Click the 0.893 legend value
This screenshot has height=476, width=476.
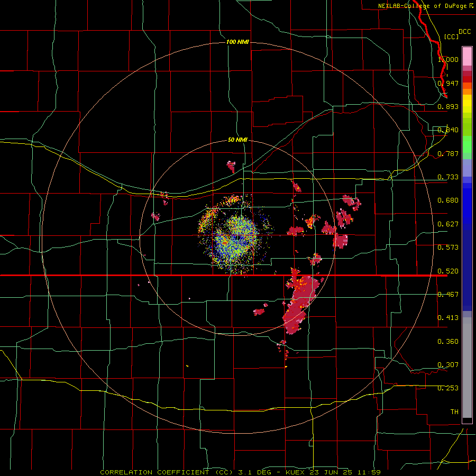click(448, 106)
